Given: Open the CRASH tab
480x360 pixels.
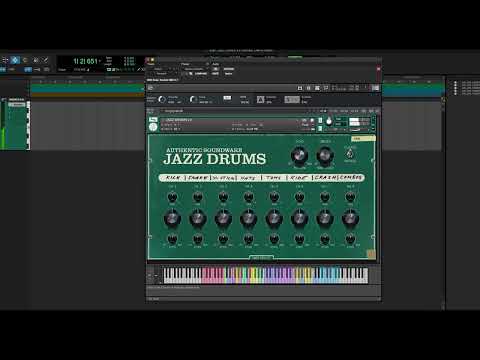Looking at the screenshot, I should (325, 178).
